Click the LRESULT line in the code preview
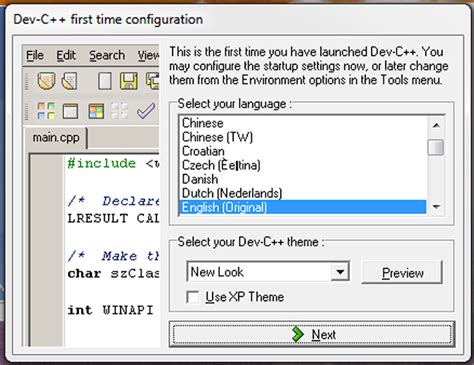The height and width of the screenshot is (365, 474). point(113,218)
